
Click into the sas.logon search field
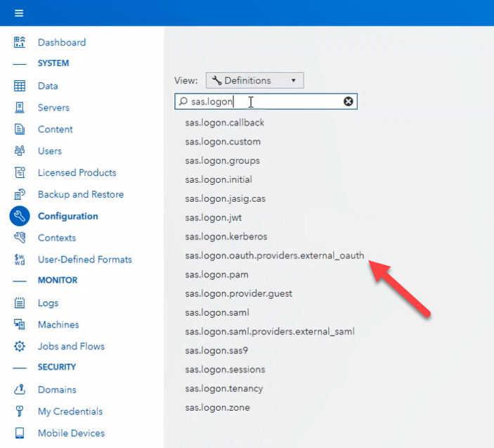266,101
